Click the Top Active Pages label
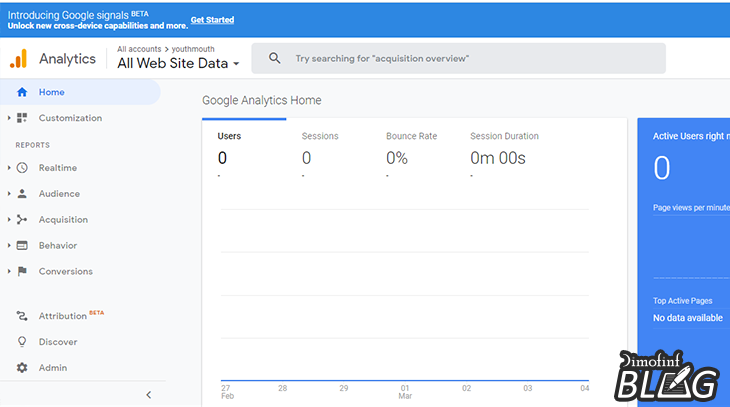730x407 pixels. click(x=683, y=301)
